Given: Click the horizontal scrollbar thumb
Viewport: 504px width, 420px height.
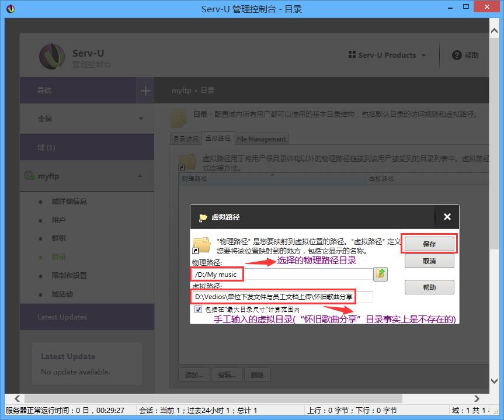Looking at the screenshot, I should tap(213, 399).
